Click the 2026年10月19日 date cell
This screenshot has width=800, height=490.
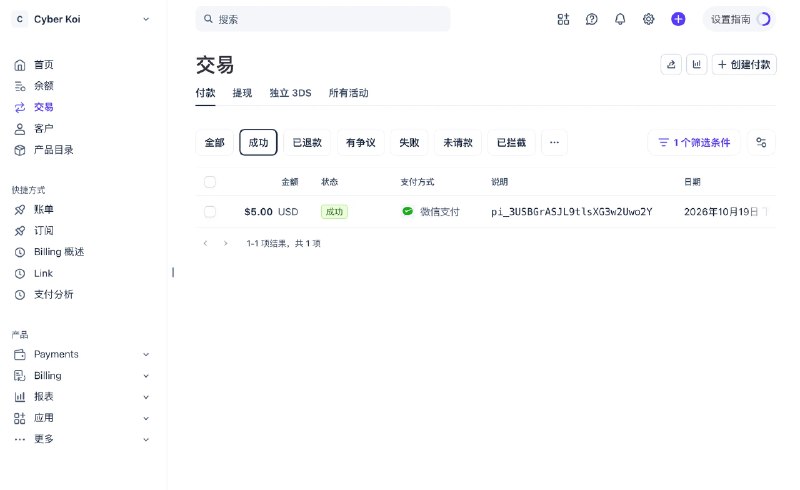721,211
